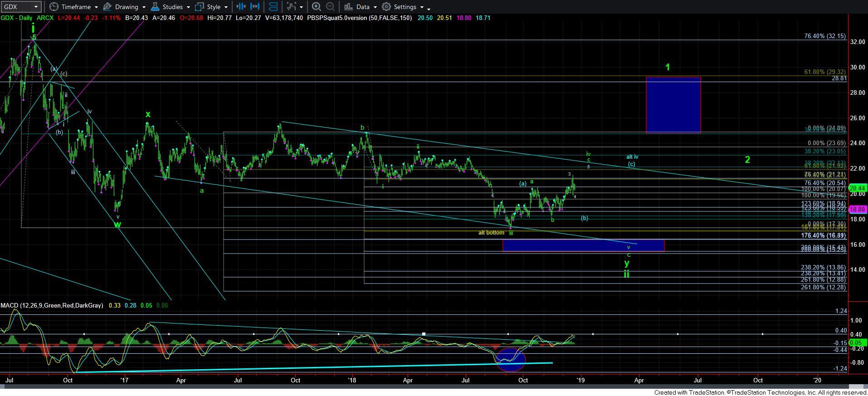This screenshot has width=868, height=396.
Task: Select the pointer tracking mode icon
Action: [x=291, y=7]
